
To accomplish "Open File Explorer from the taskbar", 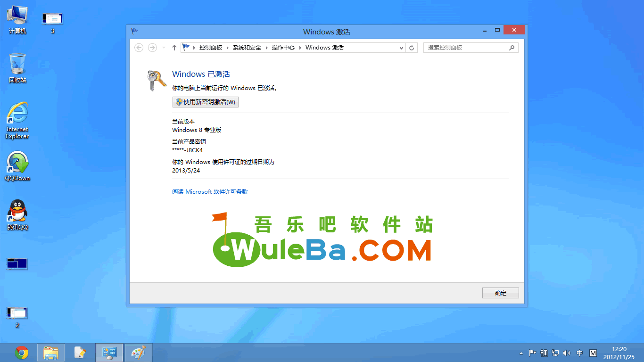I will coord(50,353).
